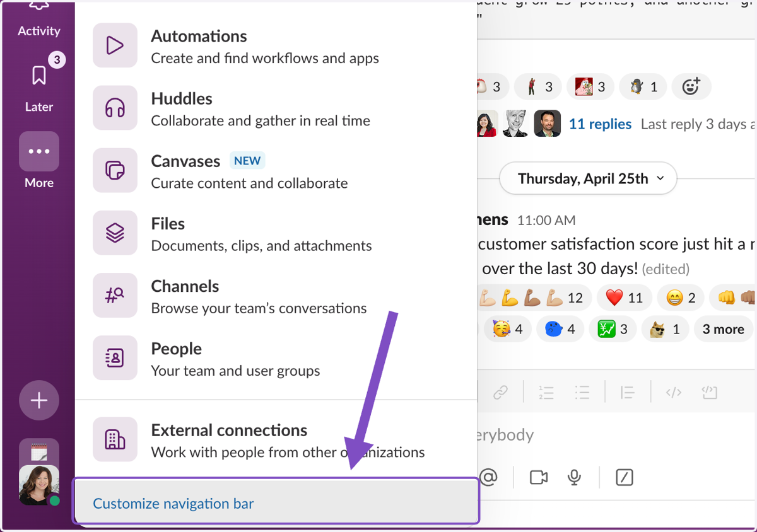757x532 pixels.
Task: Open External connections entry
Action: coord(276,440)
